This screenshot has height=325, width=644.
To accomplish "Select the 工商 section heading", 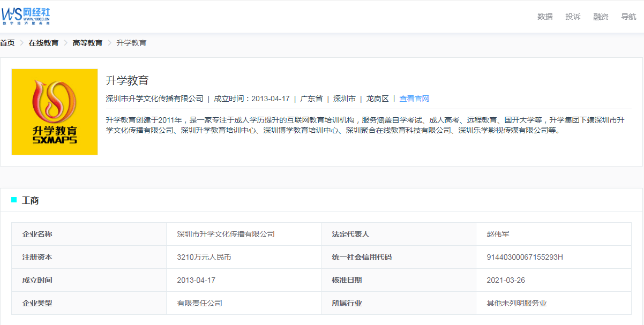I will pos(30,200).
